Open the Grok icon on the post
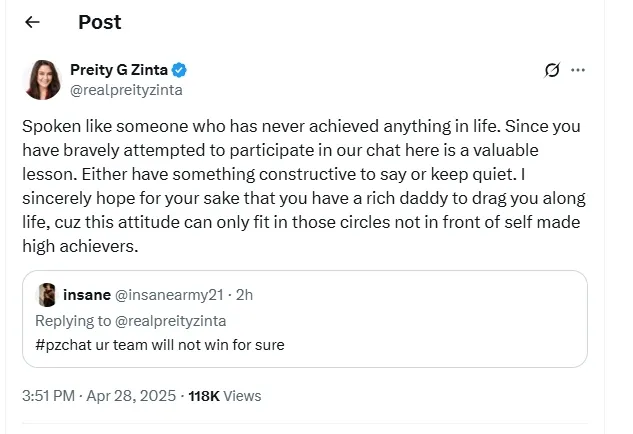Screen dimensions: 633x434 point(550,70)
